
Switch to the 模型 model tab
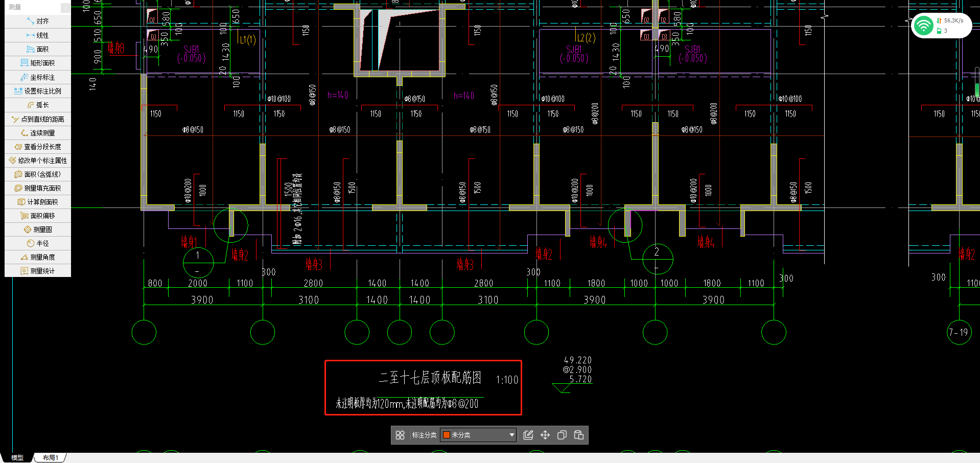(x=17, y=457)
